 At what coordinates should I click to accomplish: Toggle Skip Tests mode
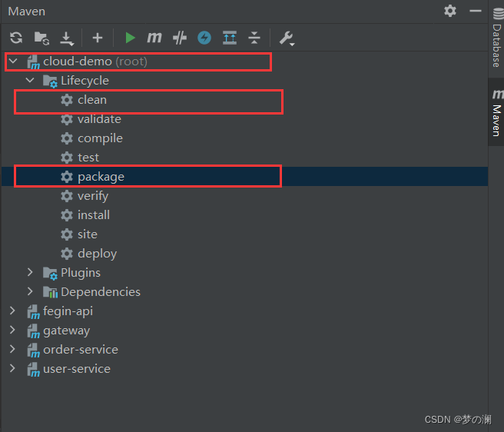tap(179, 38)
